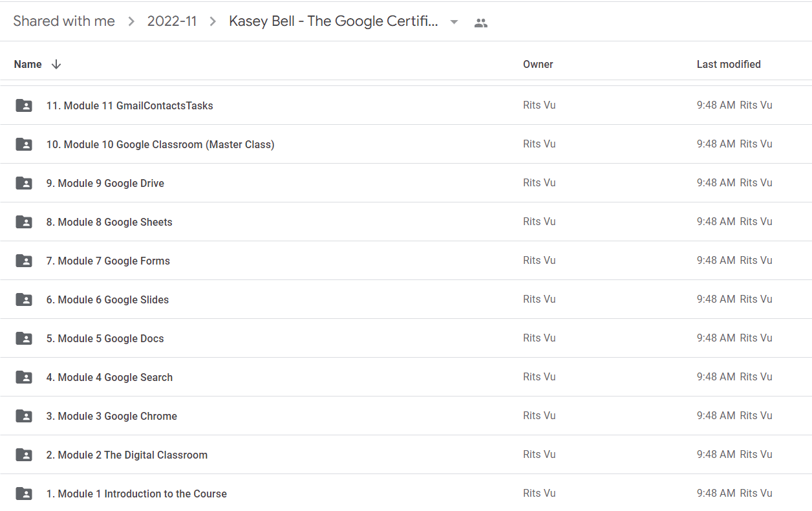812x511 pixels.
Task: Click the folder icon for Module 9 Google Drive
Action: [24, 183]
